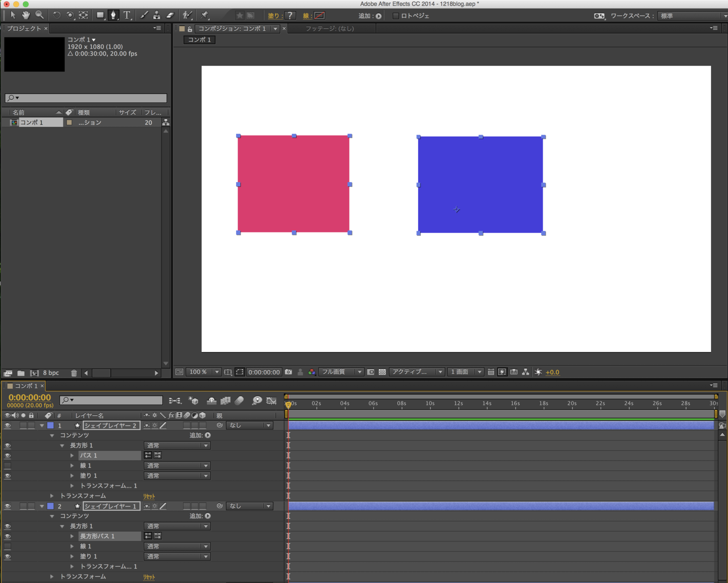Image resolution: width=728 pixels, height=583 pixels.
Task: Toggle frame blending switch in timeline header
Action: [x=226, y=401]
